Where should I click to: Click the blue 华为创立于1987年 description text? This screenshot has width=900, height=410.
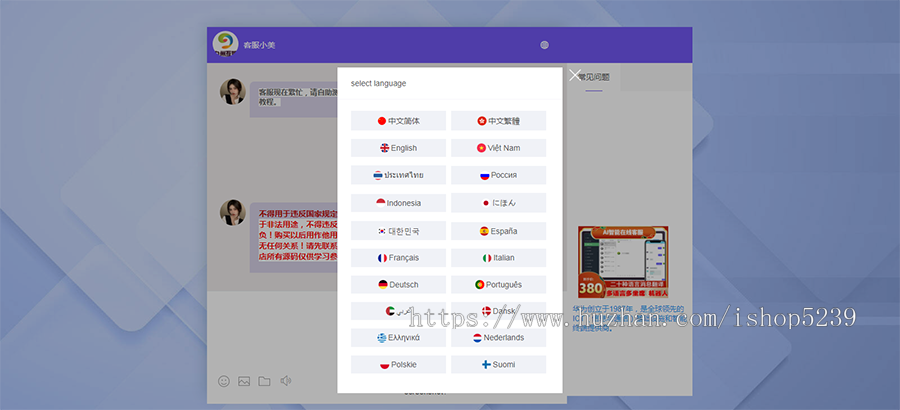628,319
